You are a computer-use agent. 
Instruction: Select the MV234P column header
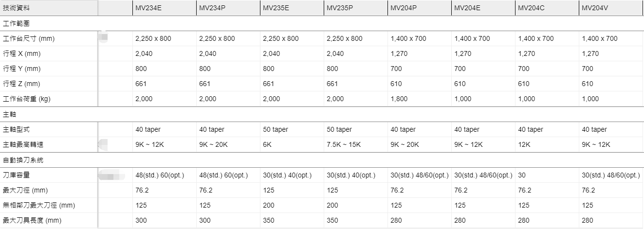(x=212, y=8)
